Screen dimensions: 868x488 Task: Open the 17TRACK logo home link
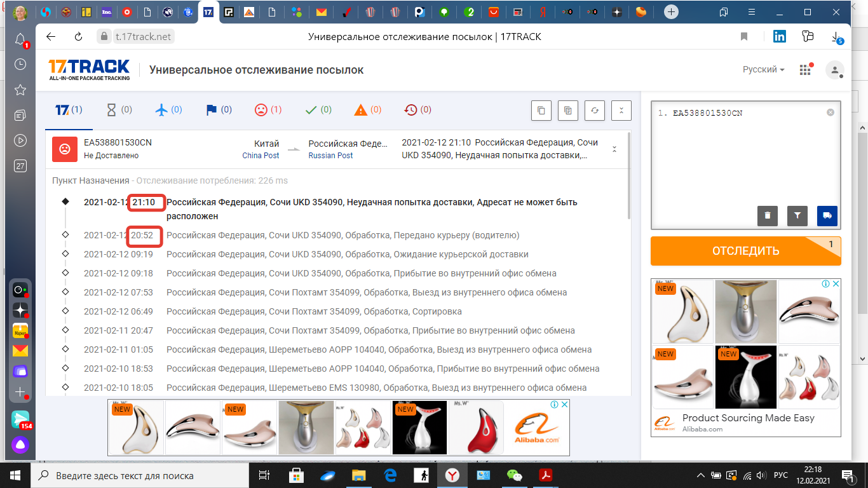click(x=90, y=70)
